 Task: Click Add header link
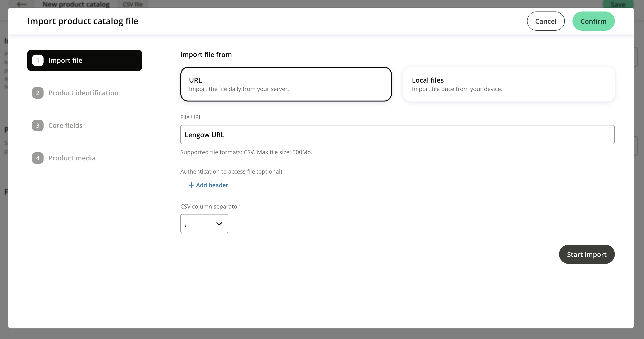[x=212, y=185]
